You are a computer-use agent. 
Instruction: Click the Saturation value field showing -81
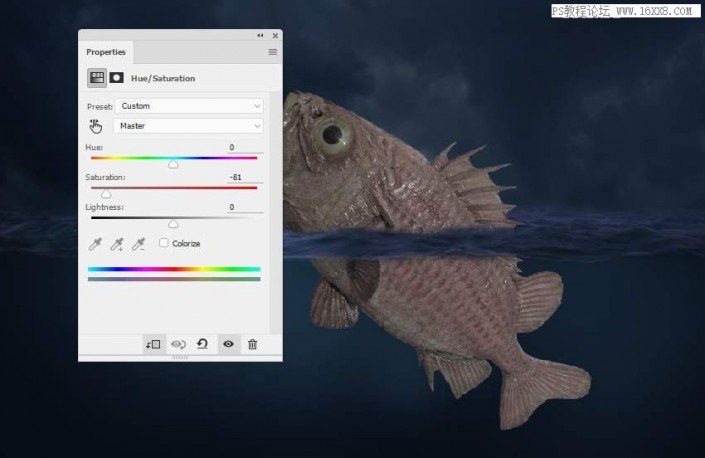[x=245, y=177]
